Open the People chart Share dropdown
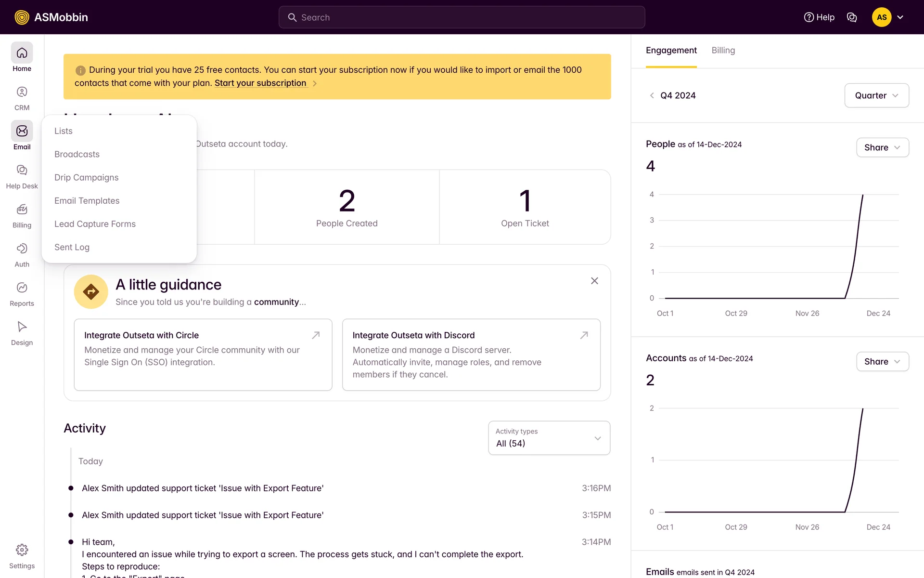This screenshot has height=578, width=924. coord(882,147)
